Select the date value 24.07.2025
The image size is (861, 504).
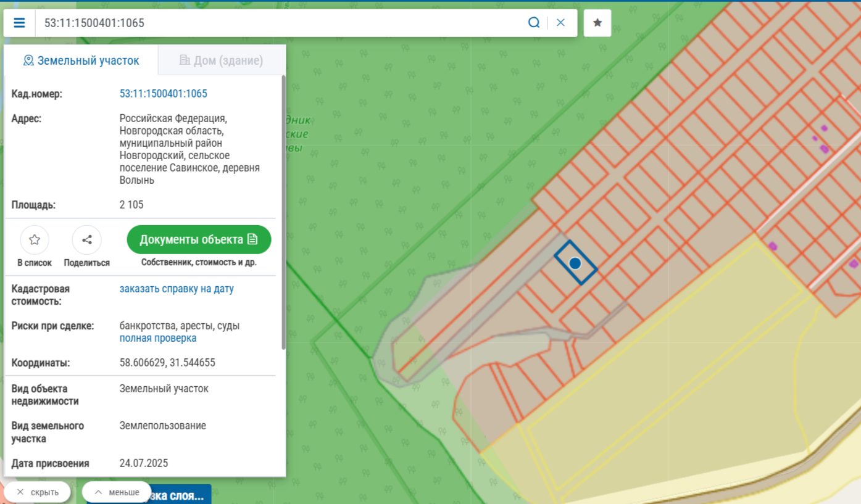(144, 463)
